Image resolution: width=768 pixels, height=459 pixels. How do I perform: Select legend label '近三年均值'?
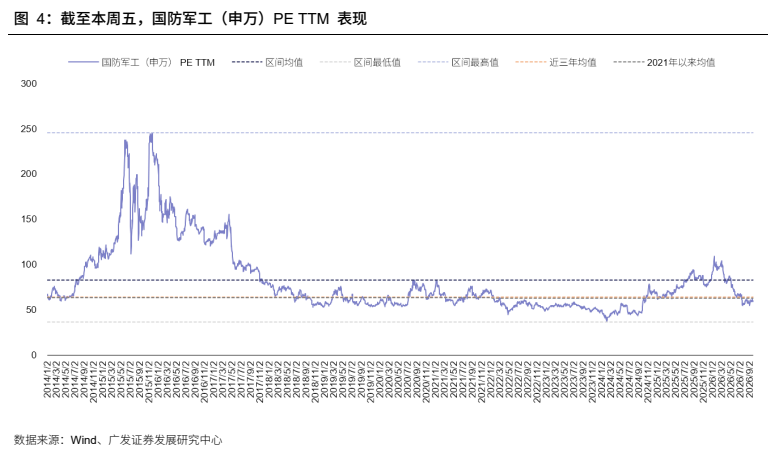(573, 63)
